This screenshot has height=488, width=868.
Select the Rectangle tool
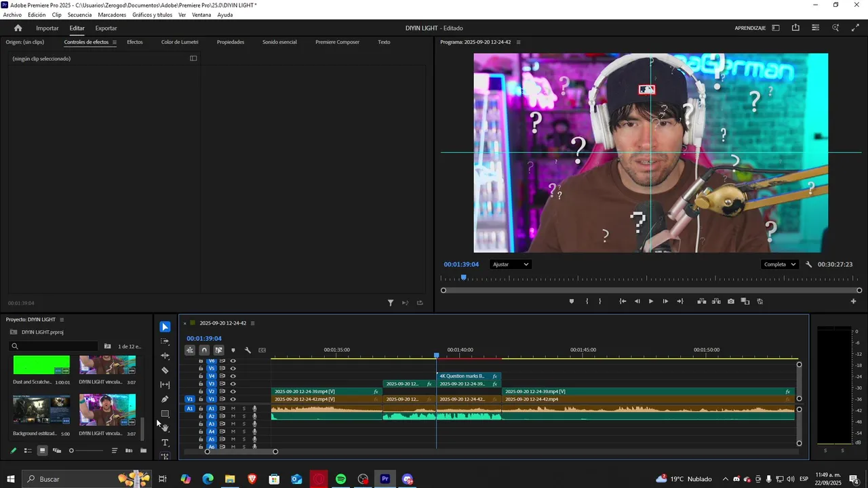tap(165, 413)
